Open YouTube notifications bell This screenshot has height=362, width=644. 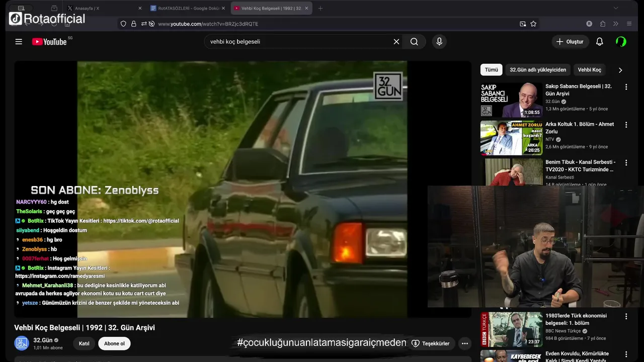coord(599,42)
